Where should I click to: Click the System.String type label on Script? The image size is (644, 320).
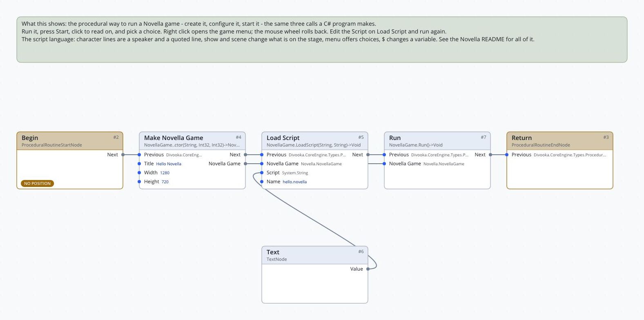tap(295, 173)
